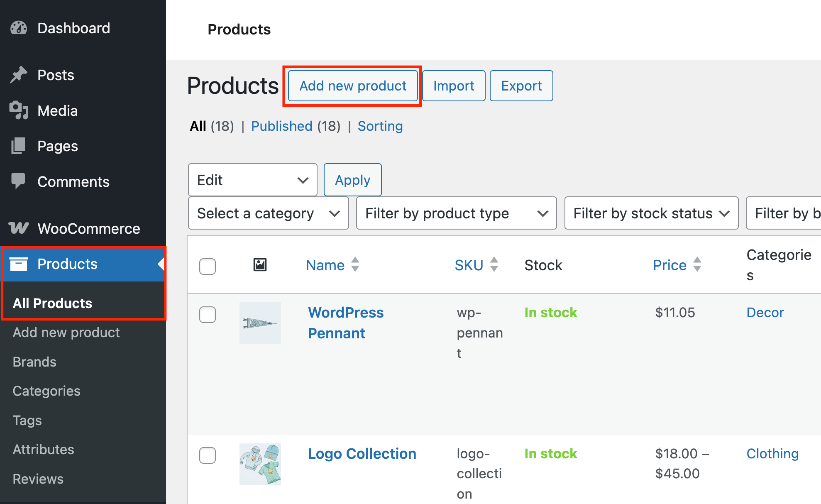Go to Posts in the sidebar
The image size is (821, 504).
(x=56, y=75)
